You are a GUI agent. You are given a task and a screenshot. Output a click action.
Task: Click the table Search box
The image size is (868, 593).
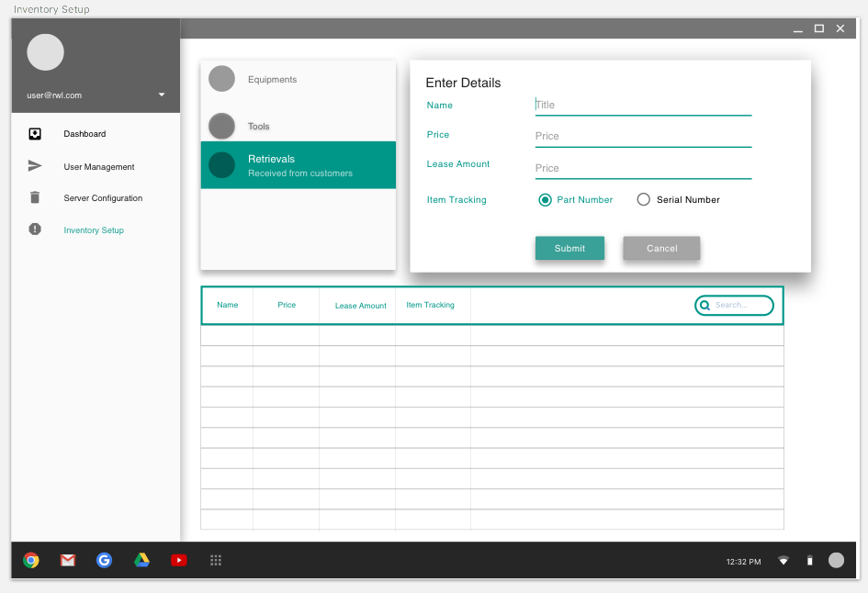click(x=739, y=305)
